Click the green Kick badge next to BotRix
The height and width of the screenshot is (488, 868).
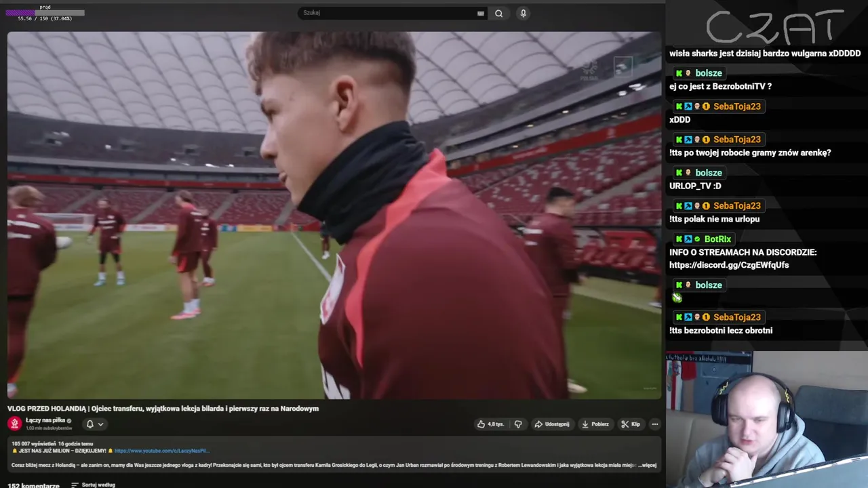click(x=679, y=239)
